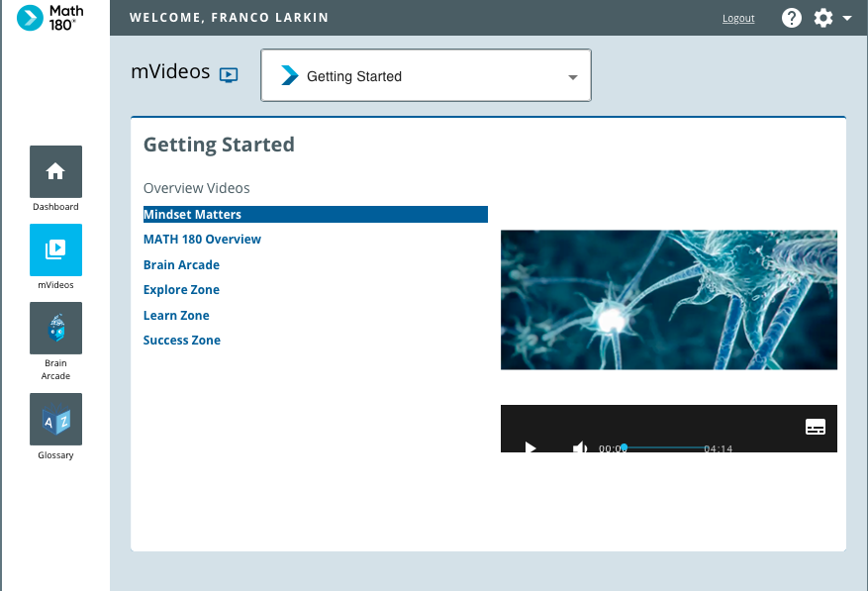Select MATH 180 Overview video

[x=202, y=240]
